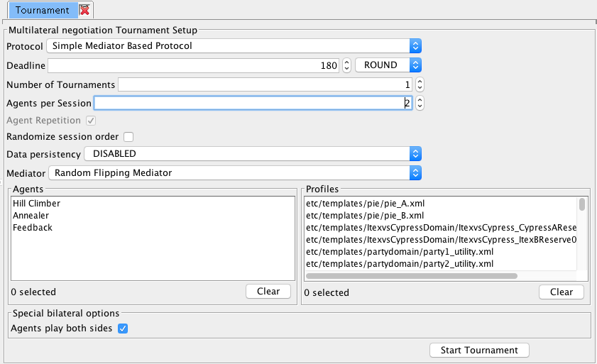Uncheck Agents play both sides
Screen dimensions: 597x364
coord(123,329)
